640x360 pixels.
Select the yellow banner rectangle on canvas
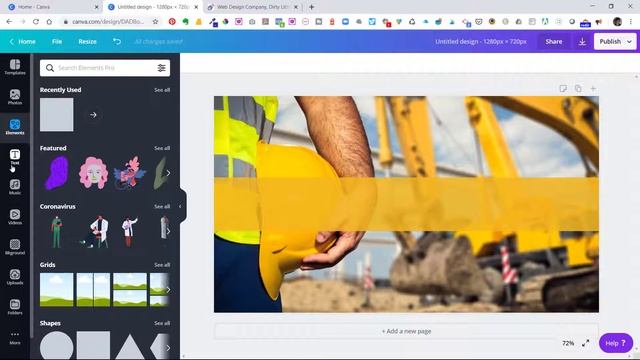pos(406,204)
